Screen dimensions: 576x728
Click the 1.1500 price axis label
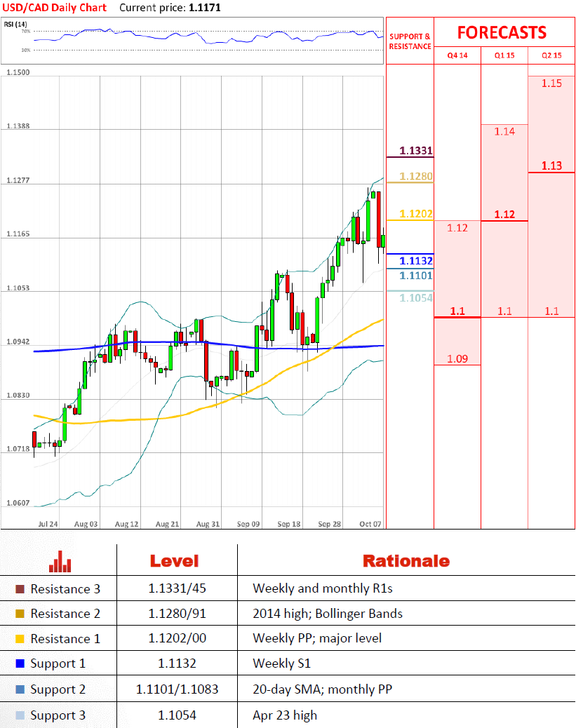point(18,72)
